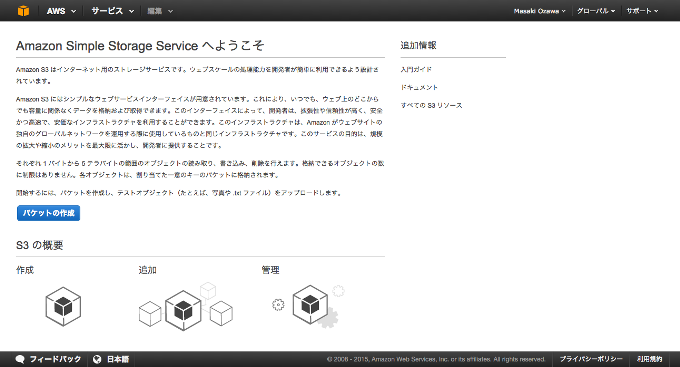Click the 管理 heading text
The height and width of the screenshot is (367, 680).
click(x=270, y=270)
